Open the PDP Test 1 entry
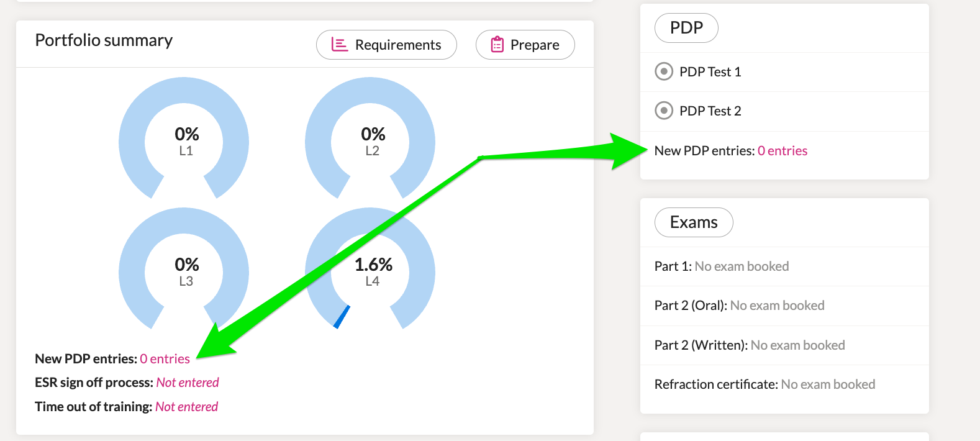This screenshot has width=980, height=441. pyautogui.click(x=784, y=72)
